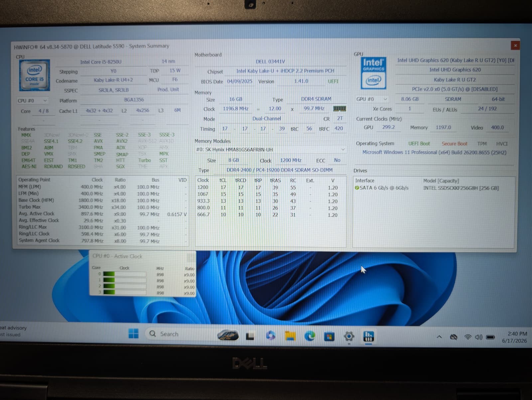Click the BIOS date '04/09/2025'
This screenshot has height=400, width=532.
[240, 81]
